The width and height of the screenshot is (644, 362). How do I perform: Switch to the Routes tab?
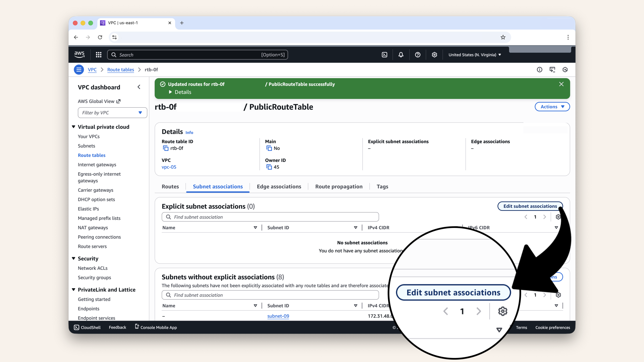click(170, 187)
